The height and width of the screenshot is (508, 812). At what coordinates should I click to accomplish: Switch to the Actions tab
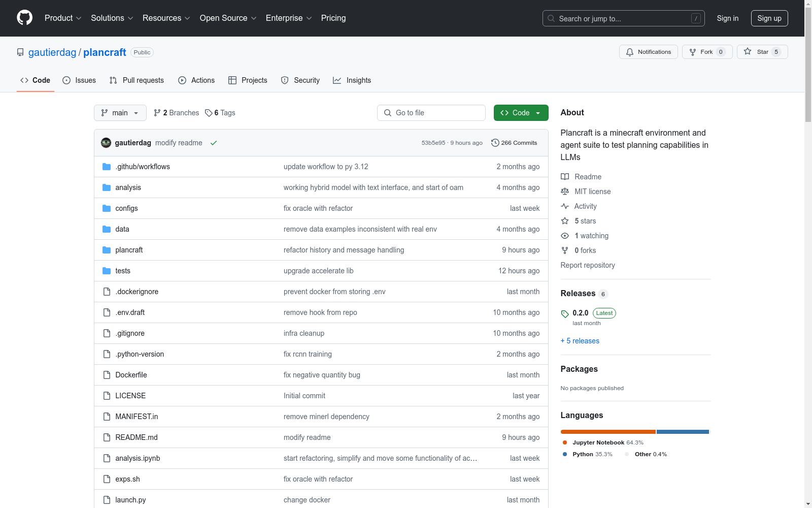point(196,80)
